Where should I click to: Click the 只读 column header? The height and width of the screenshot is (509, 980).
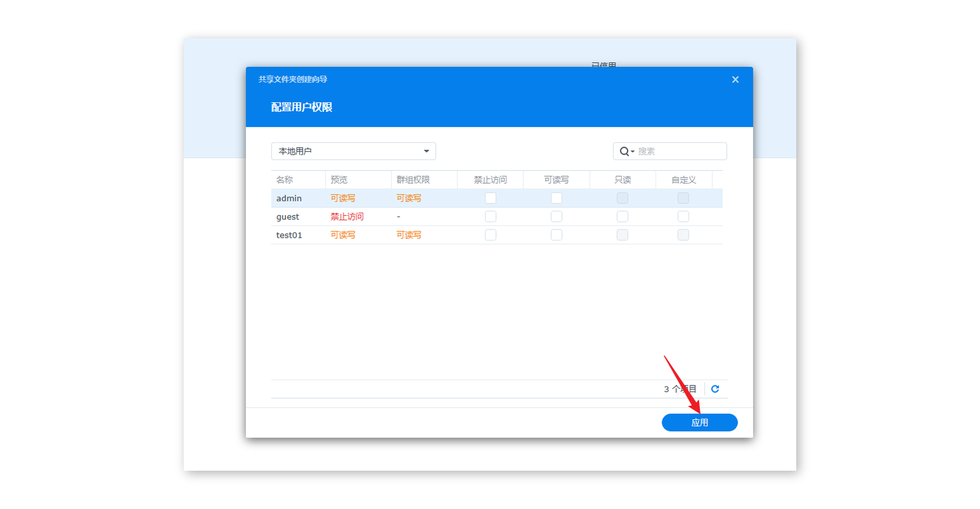click(623, 180)
